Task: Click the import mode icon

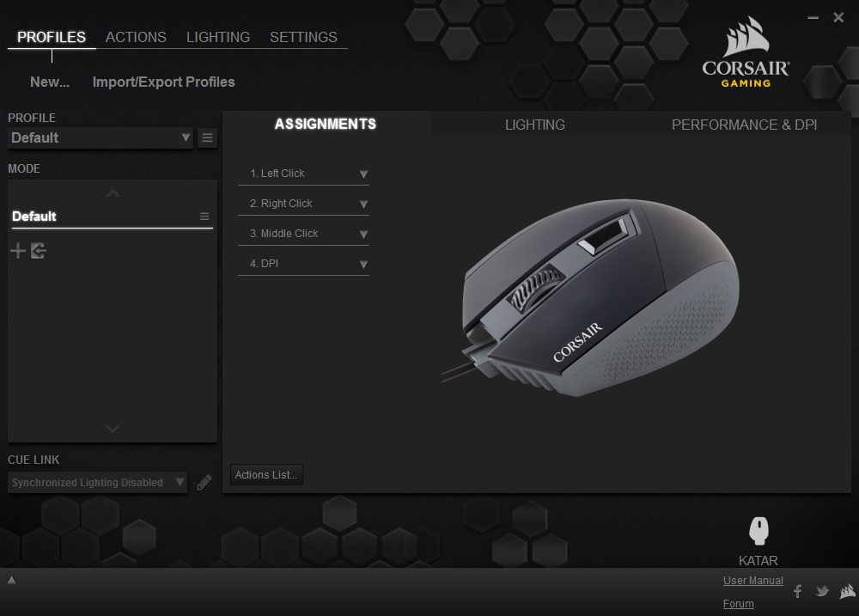Action: [x=39, y=251]
